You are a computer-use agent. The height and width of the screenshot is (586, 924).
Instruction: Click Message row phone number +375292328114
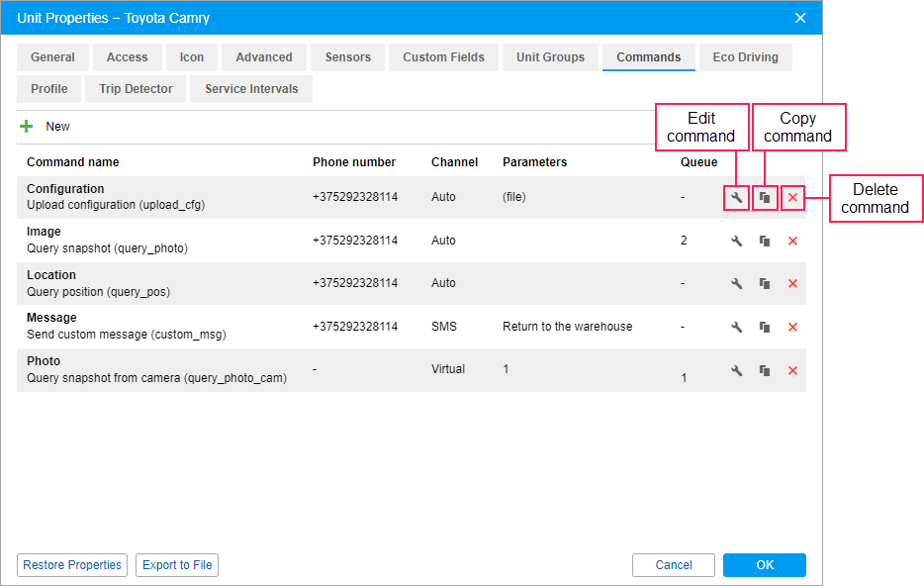[x=355, y=326]
